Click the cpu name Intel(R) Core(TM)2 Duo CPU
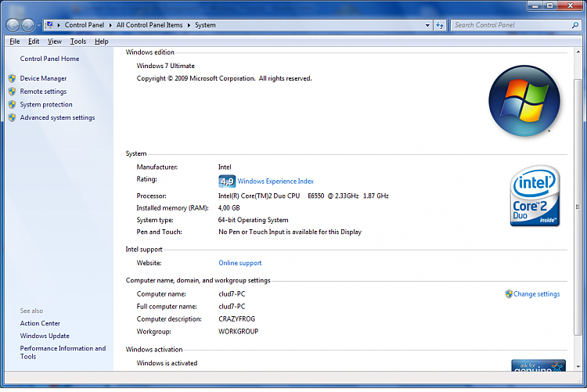 coord(259,196)
